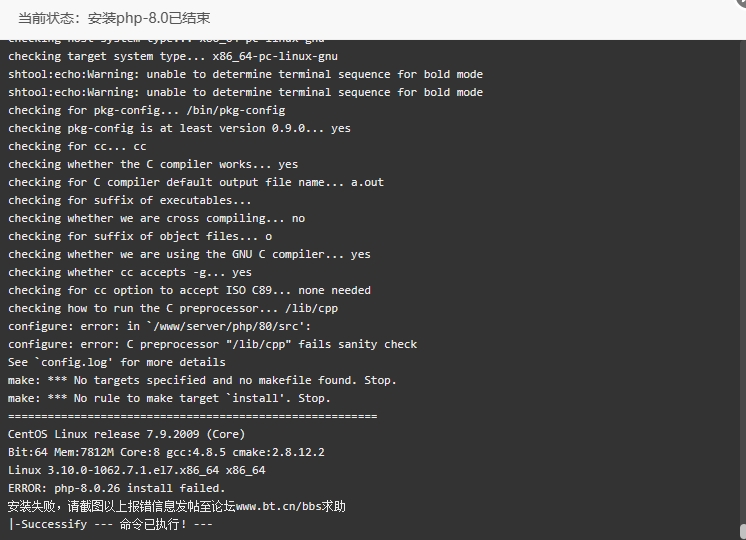Click the 'ISO C89... none needed' line
The width and height of the screenshot is (746, 540).
(x=189, y=290)
